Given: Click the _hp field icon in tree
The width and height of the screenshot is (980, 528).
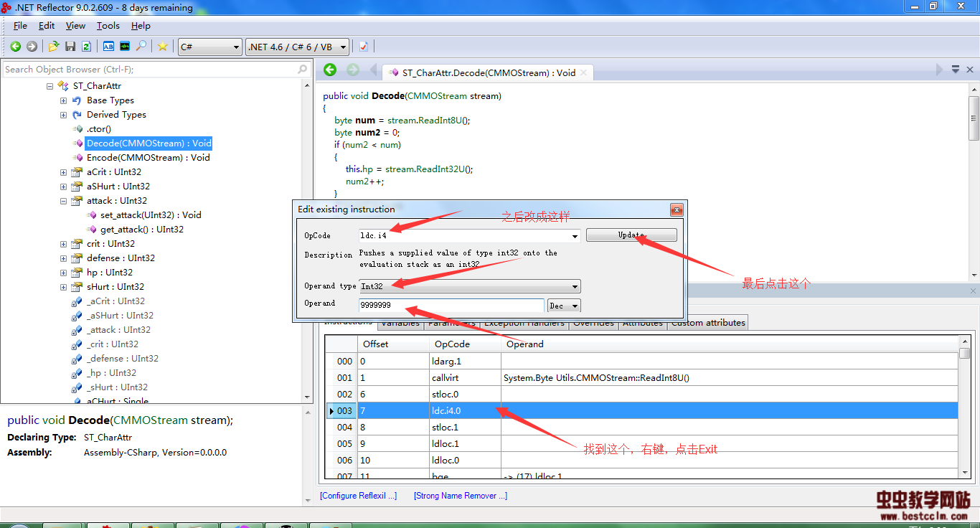Looking at the screenshot, I should [x=77, y=373].
